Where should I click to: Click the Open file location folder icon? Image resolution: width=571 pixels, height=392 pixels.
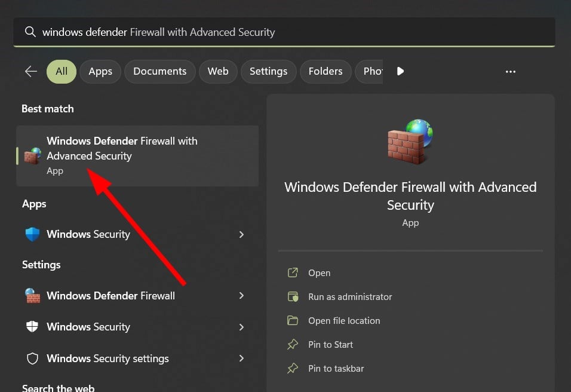click(292, 320)
